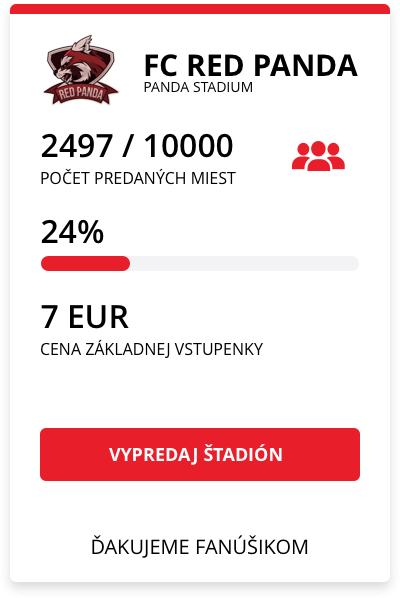Click the filled red part of the occupancy bar
The height and width of the screenshot is (598, 400).
pyautogui.click(x=85, y=264)
